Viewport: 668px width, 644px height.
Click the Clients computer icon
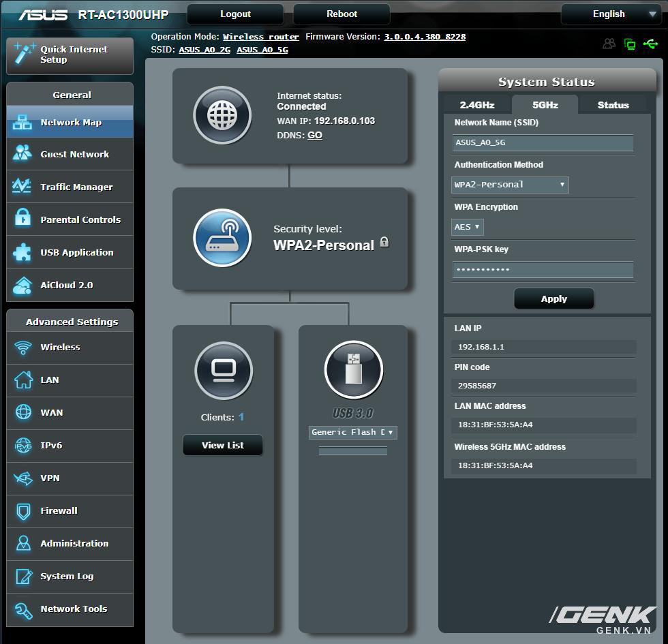[x=223, y=371]
